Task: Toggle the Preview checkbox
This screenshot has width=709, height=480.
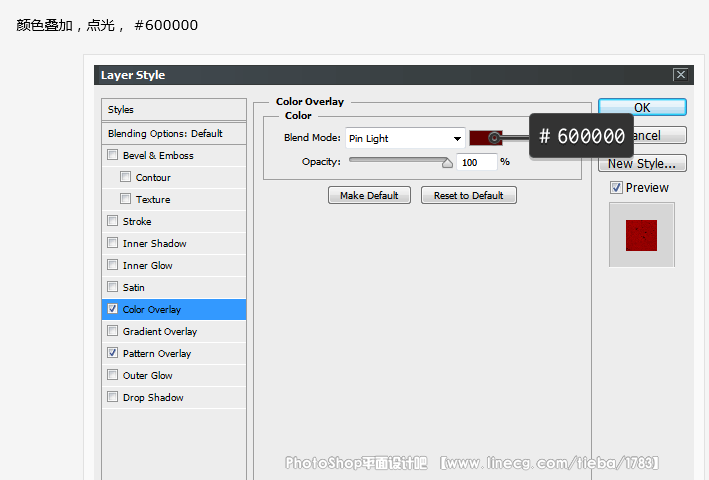Action: pos(616,188)
